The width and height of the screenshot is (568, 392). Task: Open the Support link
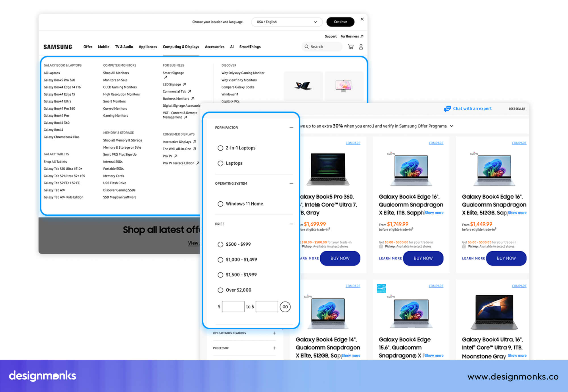(x=331, y=36)
